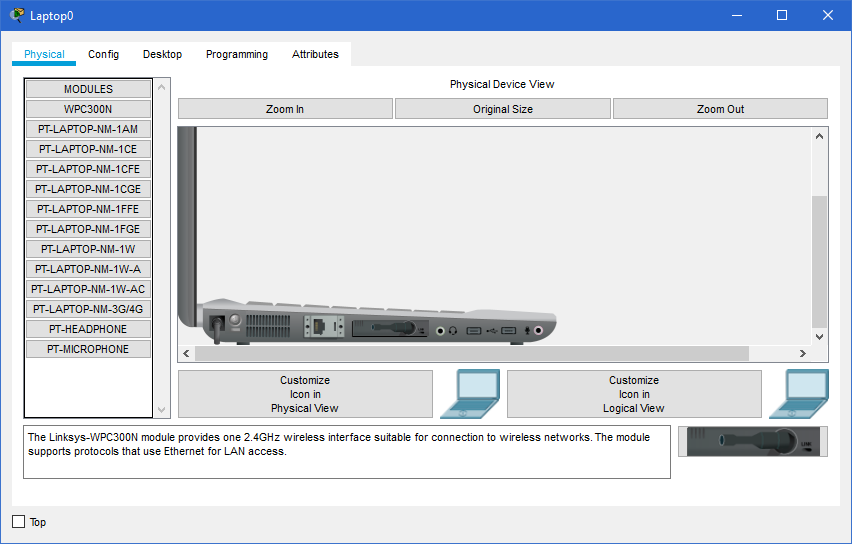Click the first USB port on laptop
This screenshot has height=544, width=852.
point(474,330)
